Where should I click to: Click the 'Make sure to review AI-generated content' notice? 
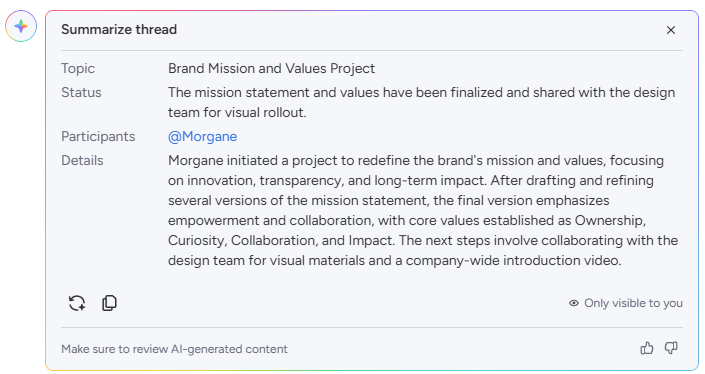pyautogui.click(x=174, y=349)
